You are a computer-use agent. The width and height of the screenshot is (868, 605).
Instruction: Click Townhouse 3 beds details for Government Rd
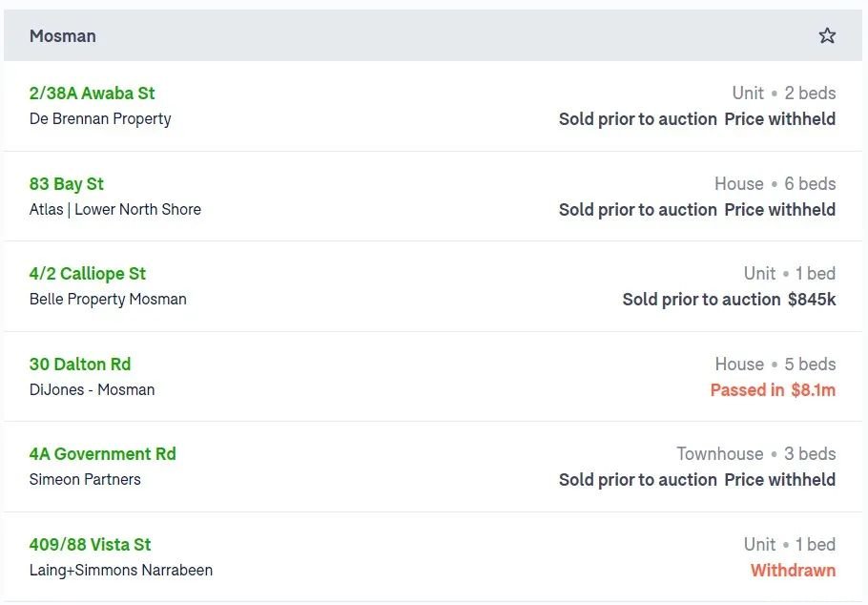[756, 454]
